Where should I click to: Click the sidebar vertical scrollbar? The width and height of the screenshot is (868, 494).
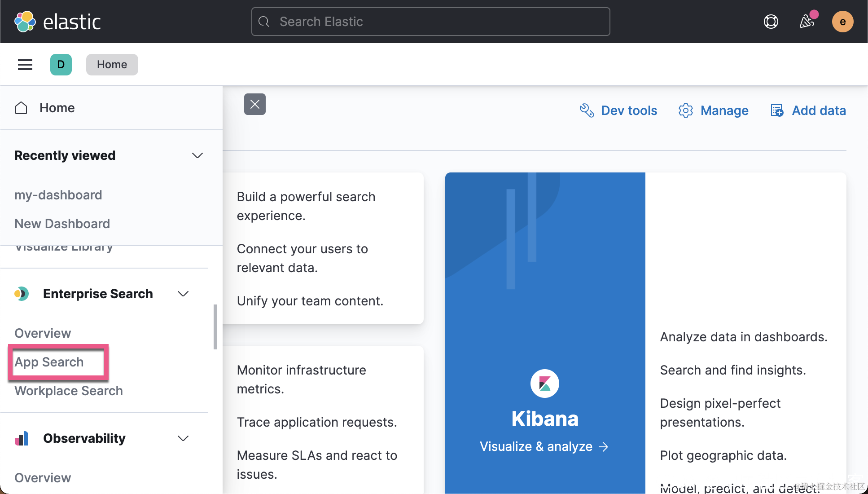[215, 326]
